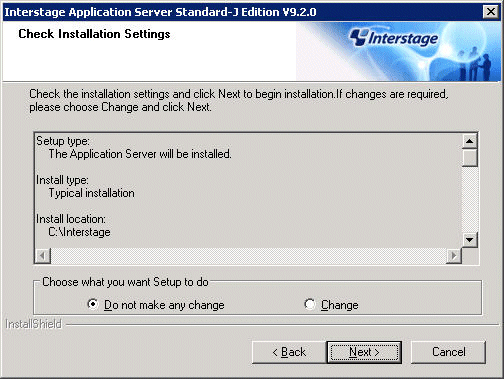Click the "Setup type:" line
This screenshot has height=379, width=504.
point(63,141)
